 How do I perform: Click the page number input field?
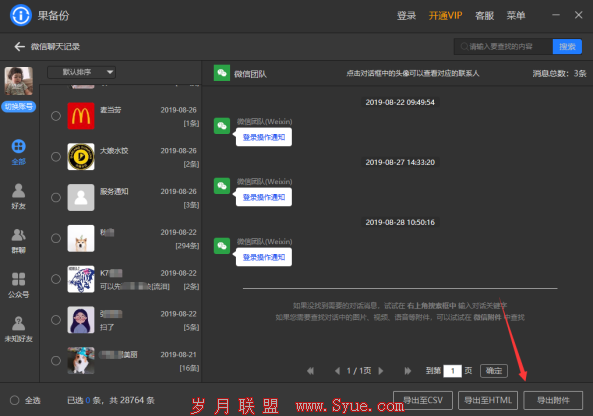tap(452, 371)
